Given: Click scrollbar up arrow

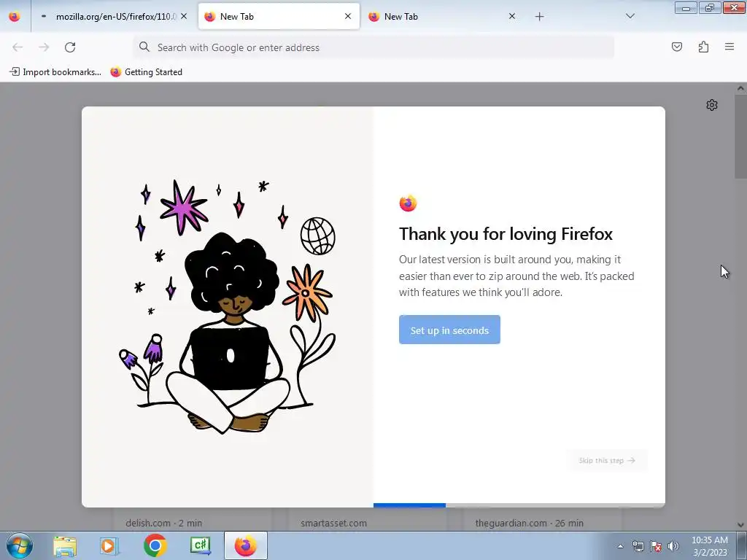Looking at the screenshot, I should click(740, 88).
